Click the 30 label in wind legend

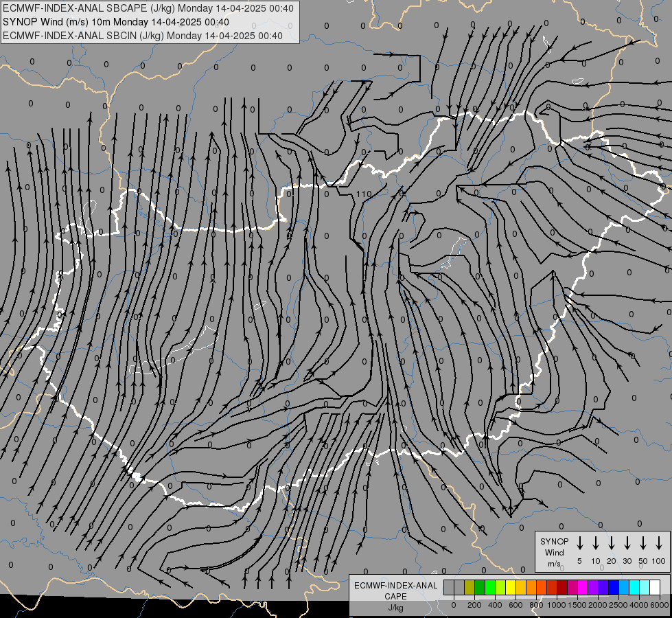[627, 561]
